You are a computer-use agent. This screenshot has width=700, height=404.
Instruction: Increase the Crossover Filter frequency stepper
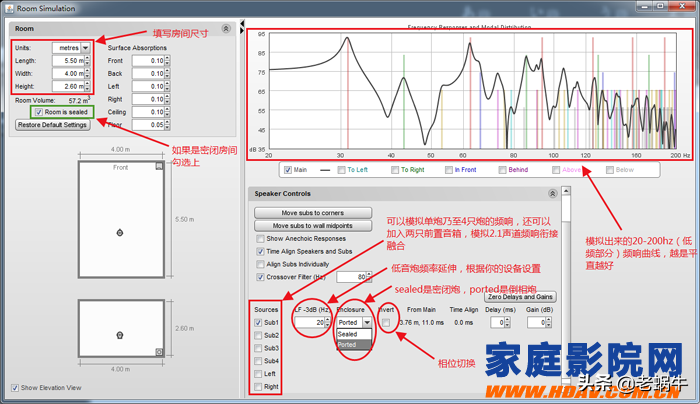pos(368,273)
